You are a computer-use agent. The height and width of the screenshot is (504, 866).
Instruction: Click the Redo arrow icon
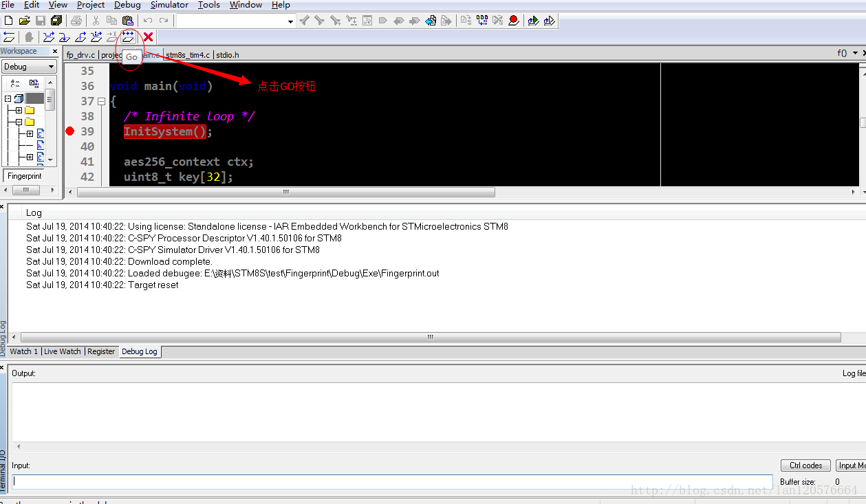coord(164,21)
